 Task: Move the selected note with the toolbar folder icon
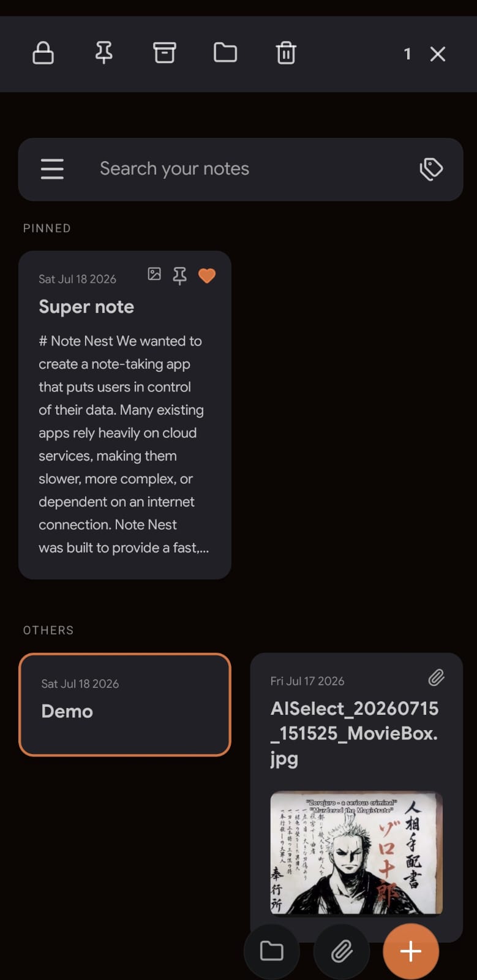tap(225, 53)
